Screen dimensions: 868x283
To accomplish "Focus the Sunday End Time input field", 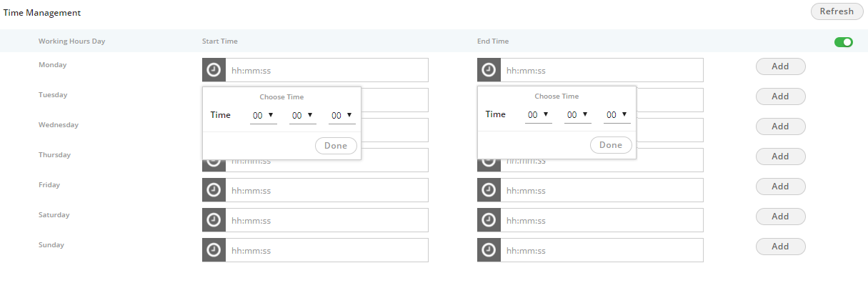I will [602, 250].
